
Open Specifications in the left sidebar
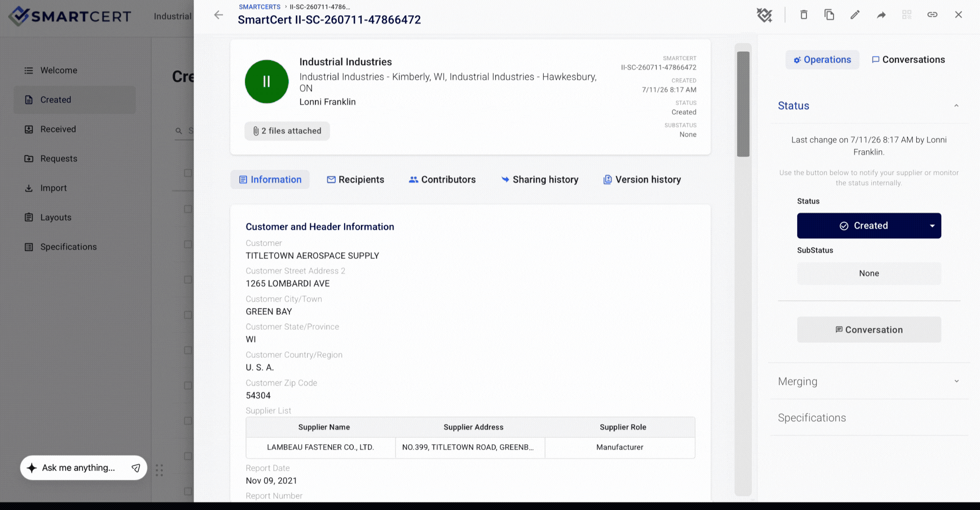(75, 247)
